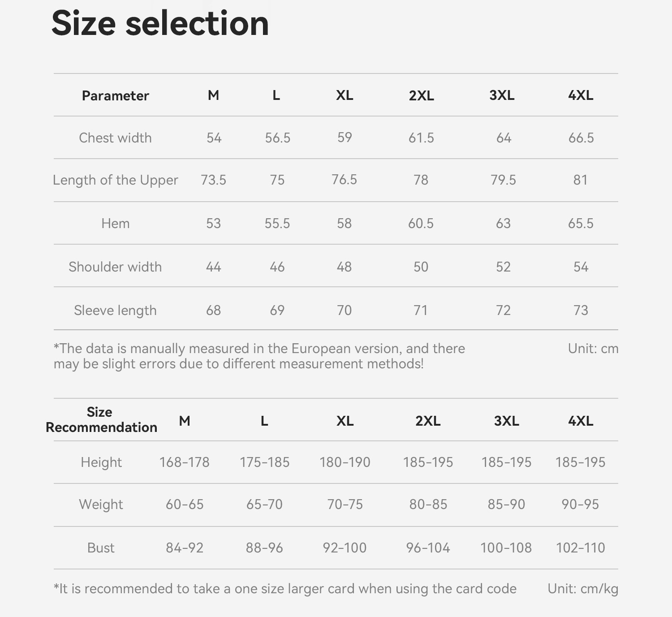Screen dimensions: 672x617
Task: Select the bust range 102-110
Action: (580, 548)
